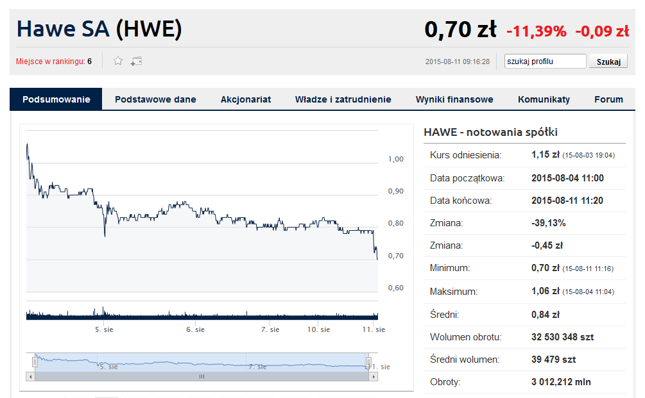
Task: Click the Data końcowa value 2015-08-11 11:20
Action: tap(567, 201)
